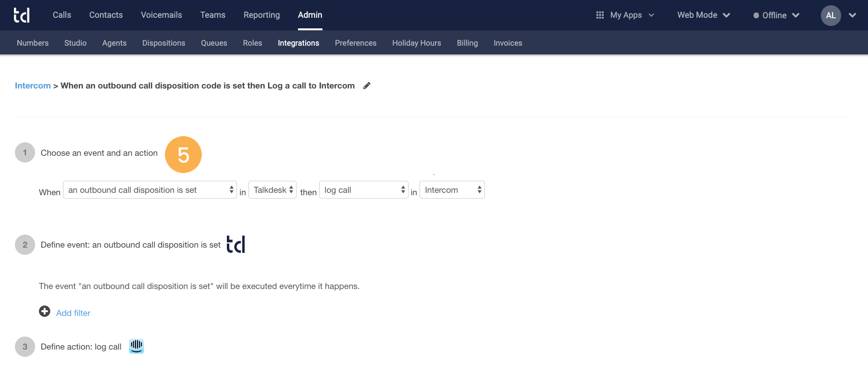This screenshot has width=868, height=376.
Task: Open the Studio admin section
Action: (75, 43)
